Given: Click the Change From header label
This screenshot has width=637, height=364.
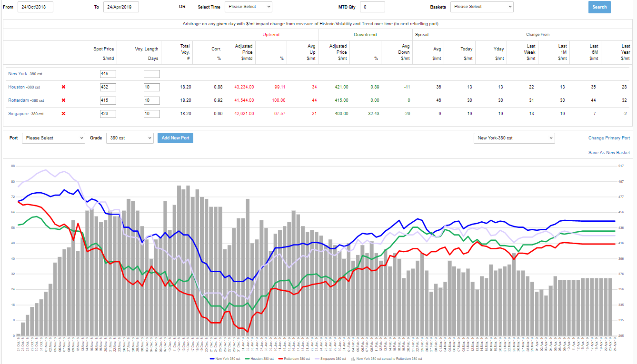Looking at the screenshot, I should click(537, 35).
